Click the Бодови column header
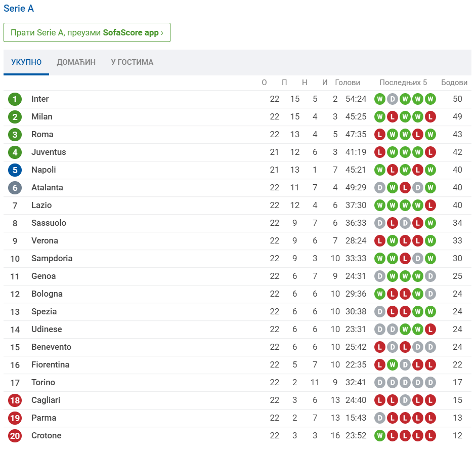The width and height of the screenshot is (476, 450). point(454,83)
